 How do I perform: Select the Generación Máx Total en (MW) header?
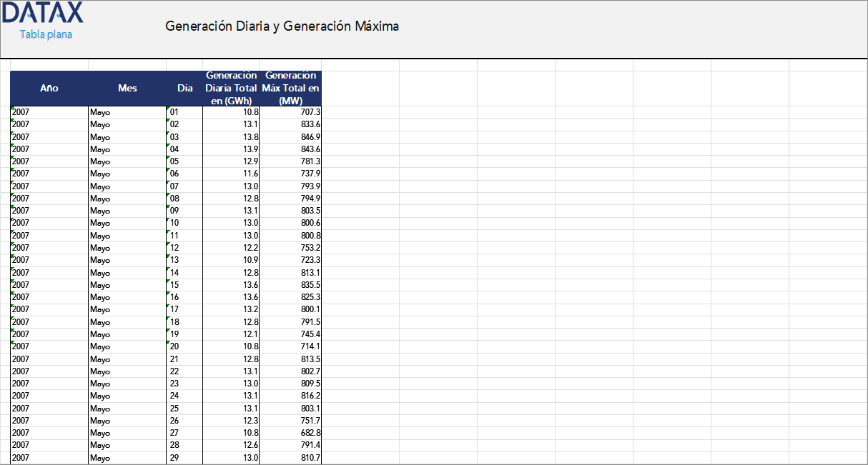pyautogui.click(x=290, y=89)
